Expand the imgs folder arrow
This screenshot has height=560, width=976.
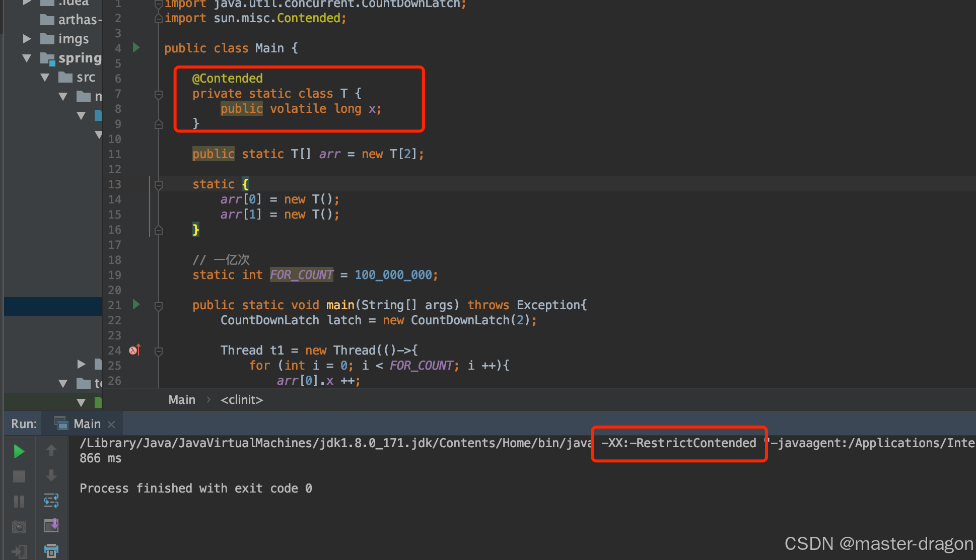click(27, 39)
